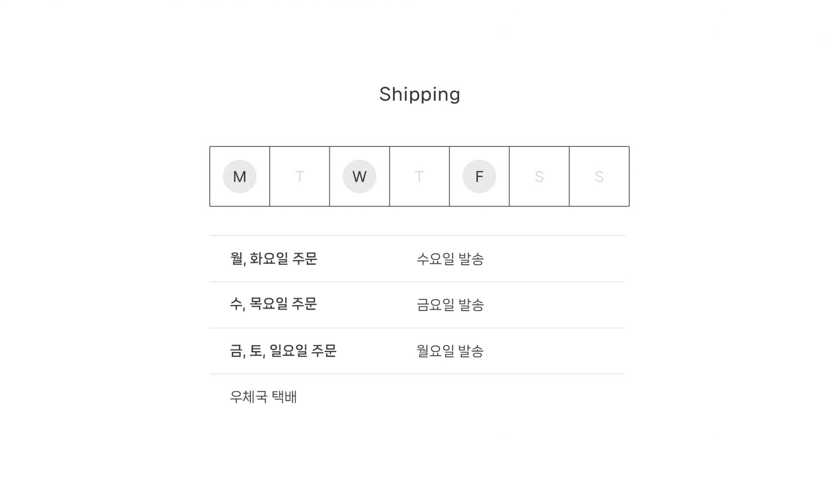The image size is (839, 504).
Task: Click the divider line above 월, 화요일 주문
Action: point(417,236)
